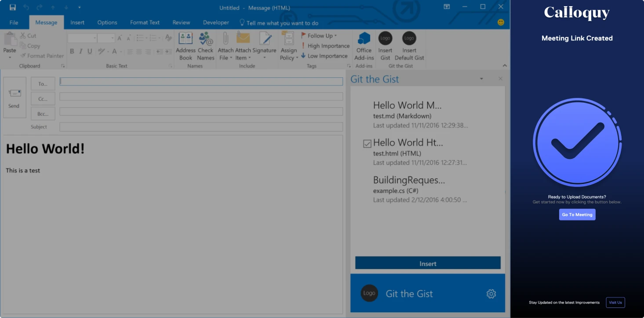Click Grow Font icon

[x=120, y=38]
